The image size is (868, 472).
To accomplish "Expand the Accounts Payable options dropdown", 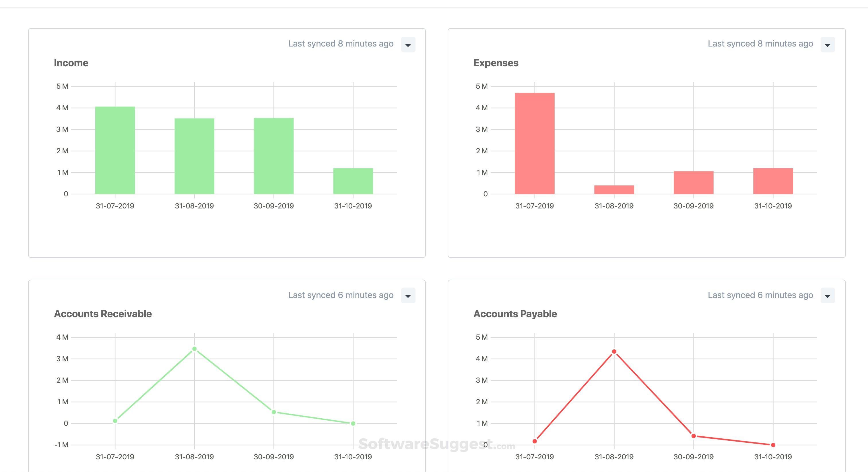I will point(828,296).
